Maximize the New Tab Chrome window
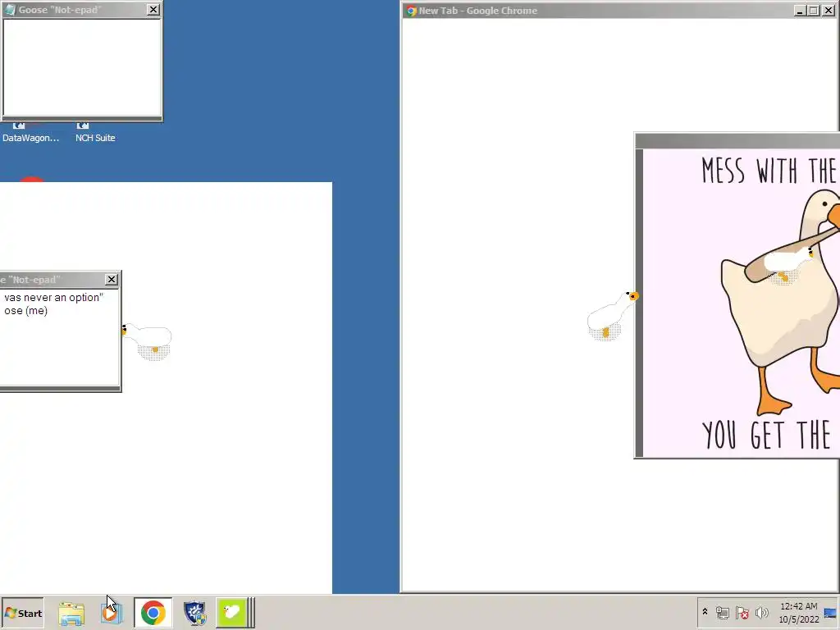 pyautogui.click(x=814, y=11)
